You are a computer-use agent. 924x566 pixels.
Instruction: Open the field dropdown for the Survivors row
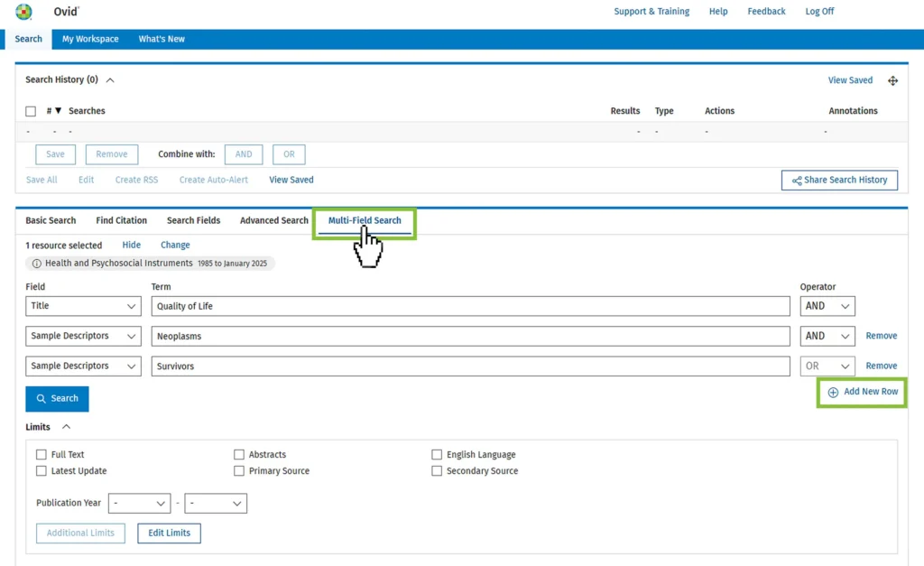(83, 367)
